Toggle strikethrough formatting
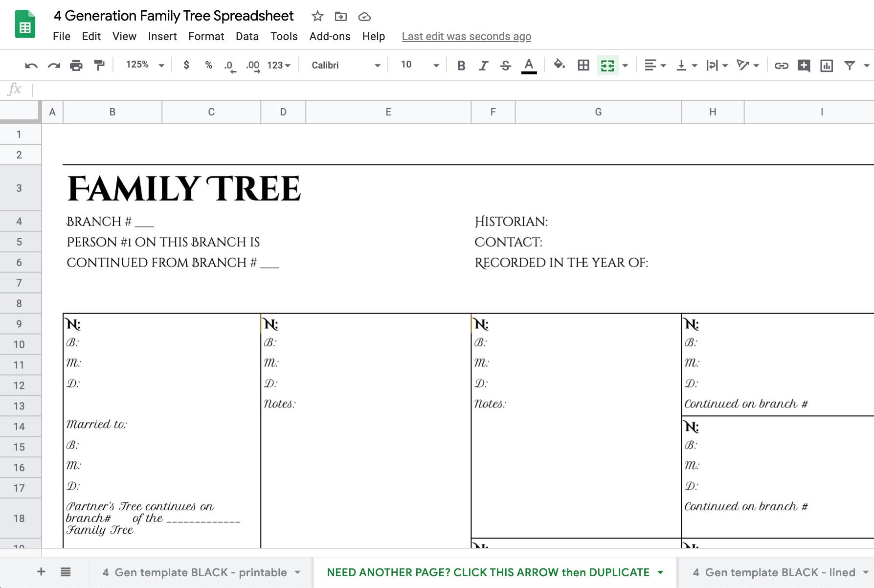This screenshot has width=874, height=588. pyautogui.click(x=505, y=65)
